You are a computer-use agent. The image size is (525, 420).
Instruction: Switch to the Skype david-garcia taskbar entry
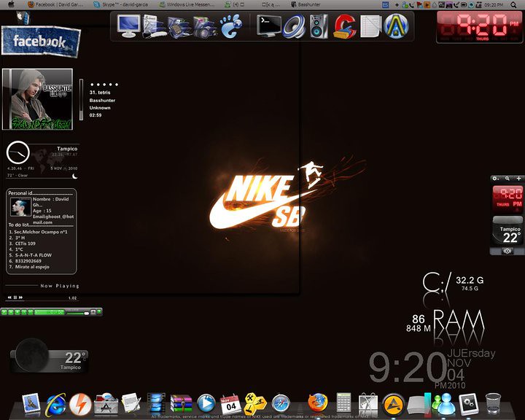coord(120,4)
